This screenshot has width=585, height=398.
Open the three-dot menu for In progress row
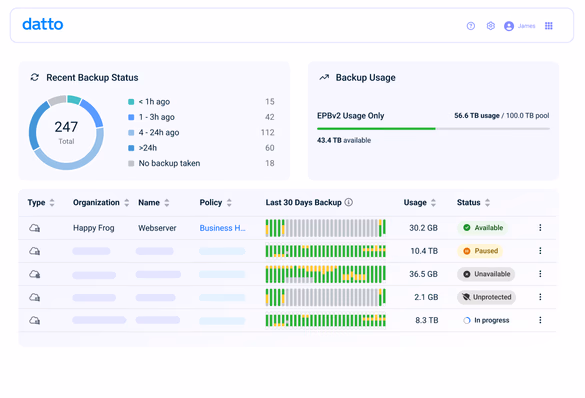540,320
